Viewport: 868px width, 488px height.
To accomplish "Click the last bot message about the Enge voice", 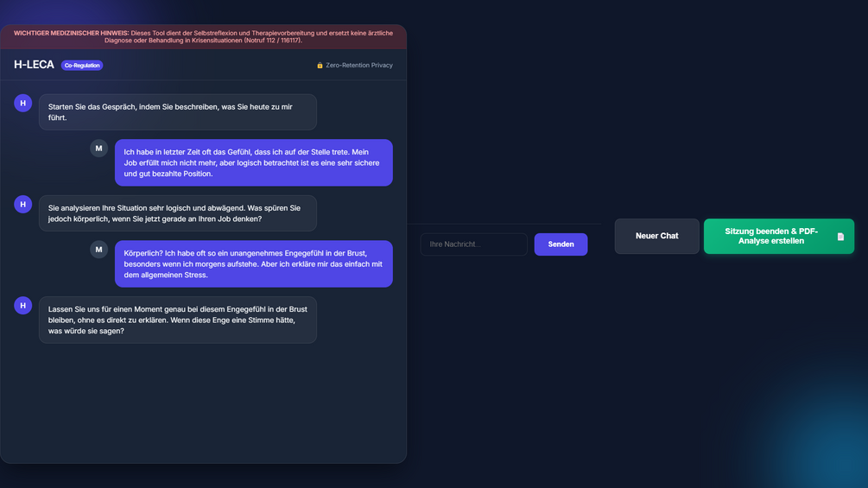I will (178, 320).
